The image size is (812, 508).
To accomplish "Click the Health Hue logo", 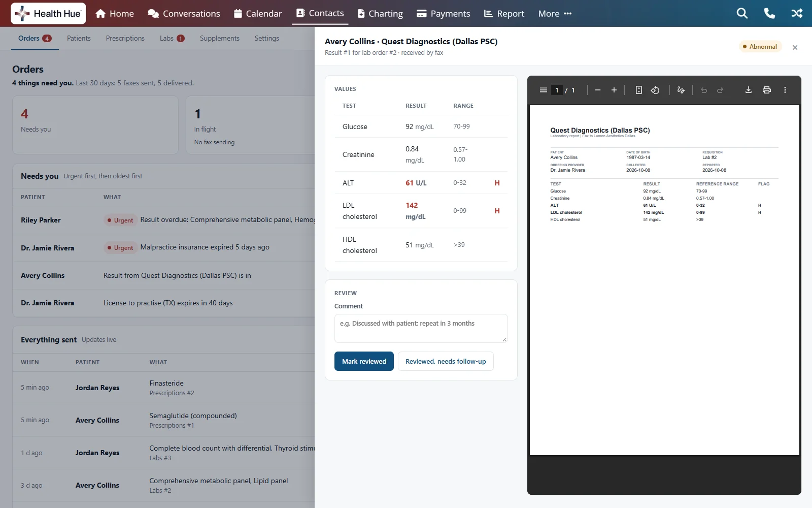I will tap(48, 14).
